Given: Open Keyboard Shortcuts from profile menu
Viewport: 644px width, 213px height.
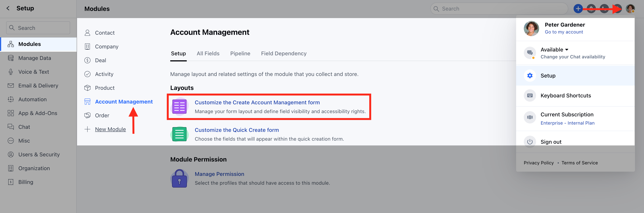Looking at the screenshot, I should (575, 95).
